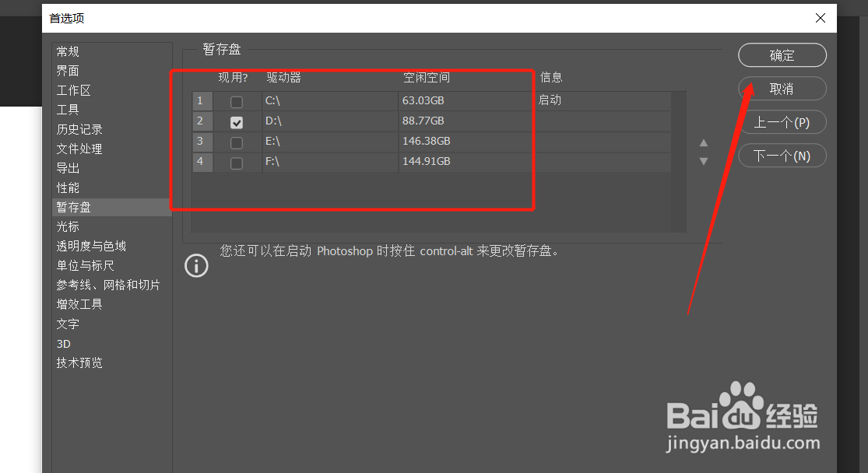Viewport: 868px width, 473px height.
Task: Close the 首选项 dialog
Action: pyautogui.click(x=821, y=18)
